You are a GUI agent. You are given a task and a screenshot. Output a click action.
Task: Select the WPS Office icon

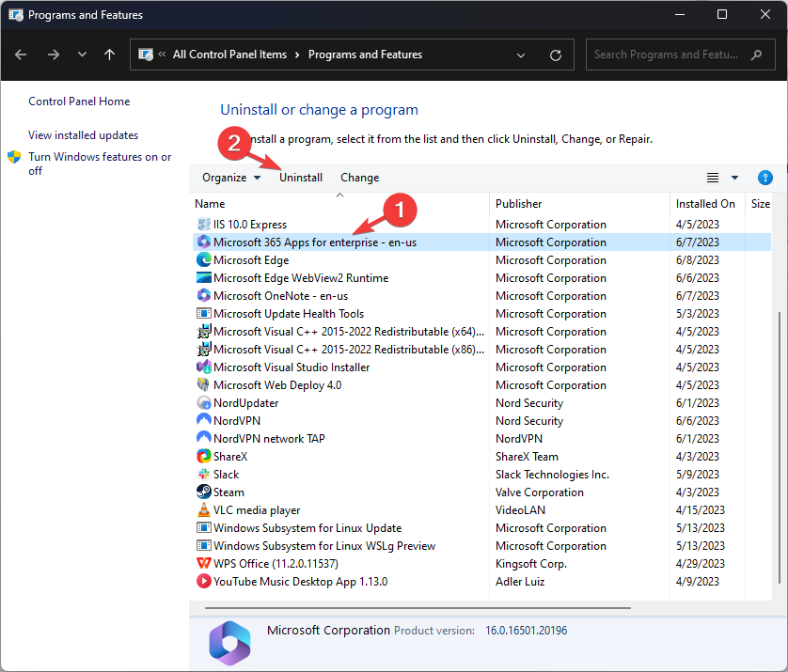point(203,563)
